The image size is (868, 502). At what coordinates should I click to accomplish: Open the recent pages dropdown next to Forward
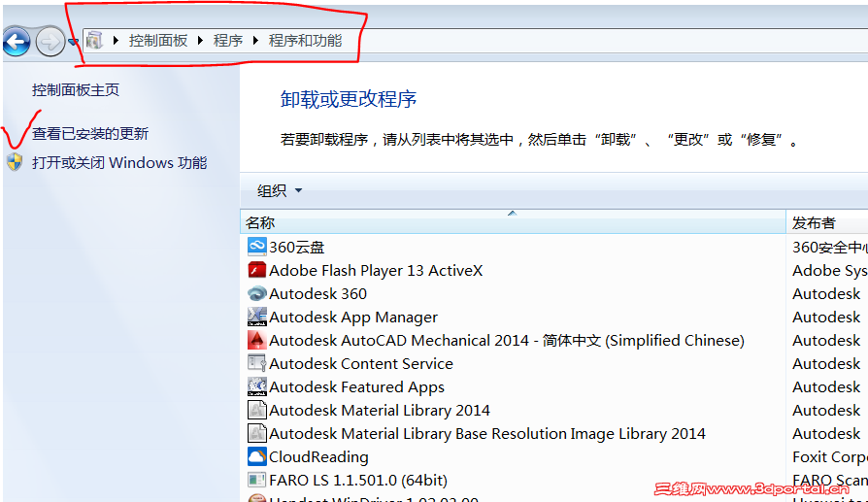[73, 42]
